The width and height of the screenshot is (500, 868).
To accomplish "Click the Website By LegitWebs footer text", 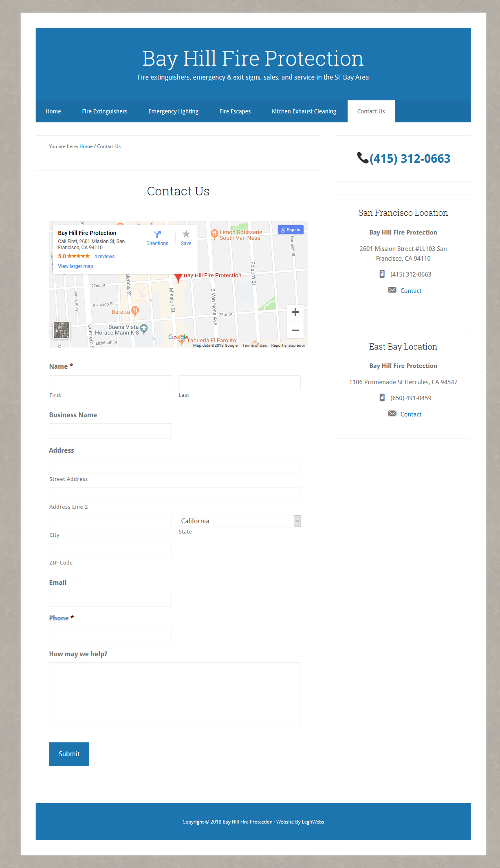I will pos(300,822).
